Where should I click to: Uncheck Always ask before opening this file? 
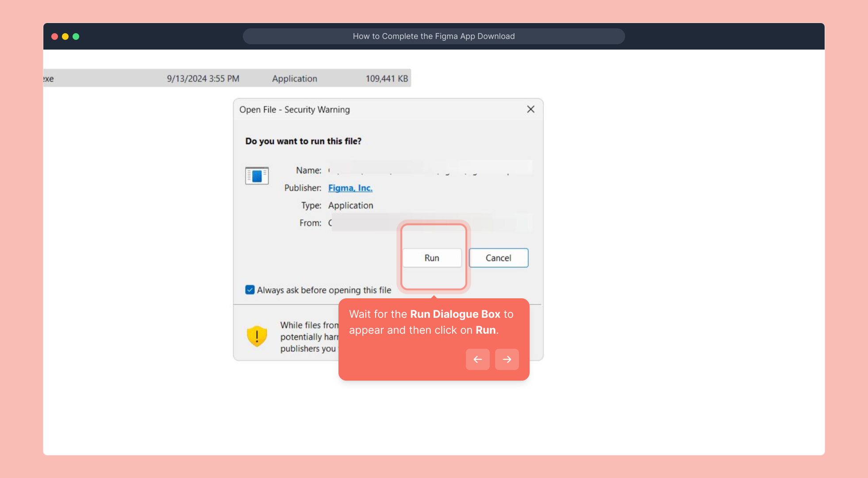tap(250, 290)
